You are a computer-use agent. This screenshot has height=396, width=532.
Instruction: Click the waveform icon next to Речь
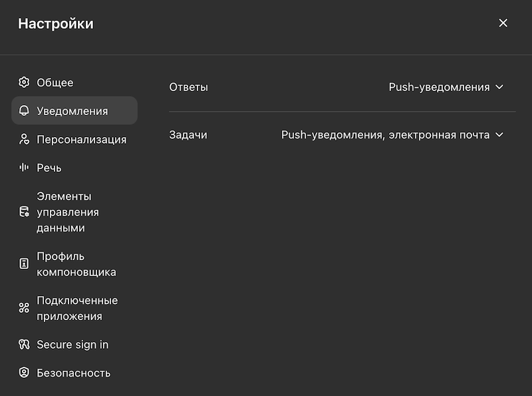[24, 168]
